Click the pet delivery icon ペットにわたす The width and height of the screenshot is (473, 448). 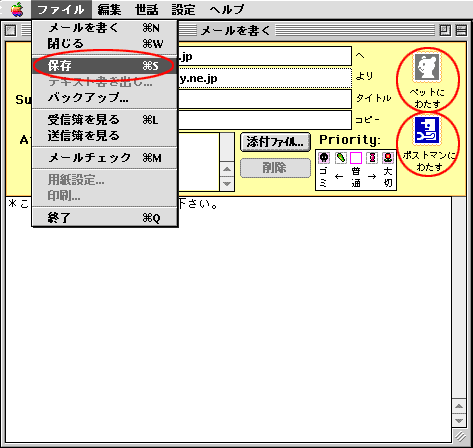coord(427,68)
